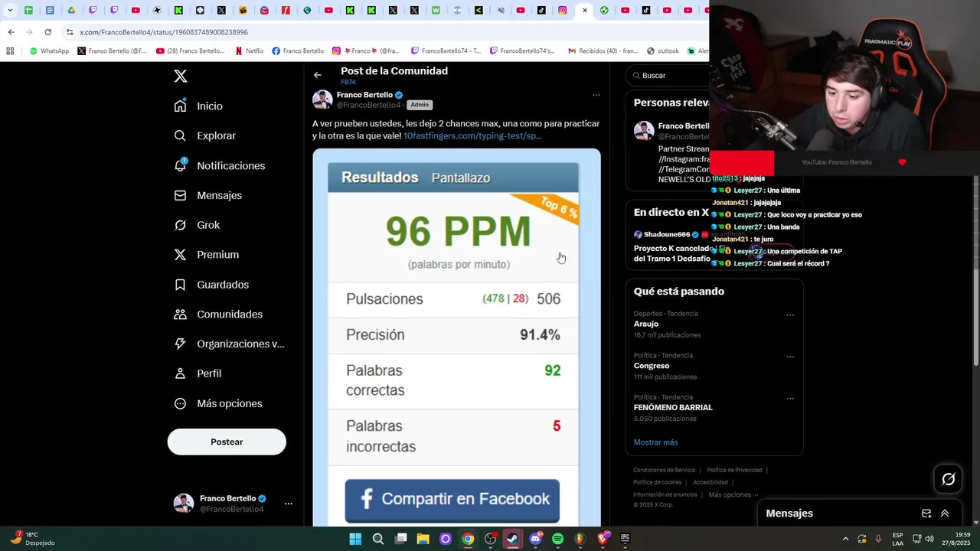Open the Windows Start button
Image resolution: width=980 pixels, height=551 pixels.
point(355,539)
